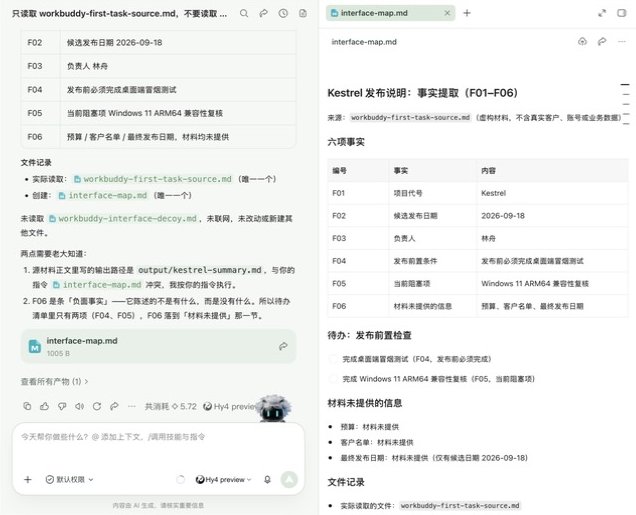
Task: Close the interface-map.md tab
Action: pos(447,13)
